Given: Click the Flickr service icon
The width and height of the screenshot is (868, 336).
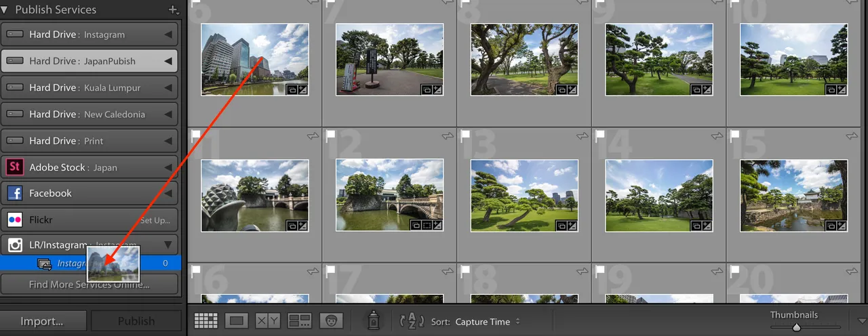Looking at the screenshot, I should [x=15, y=220].
